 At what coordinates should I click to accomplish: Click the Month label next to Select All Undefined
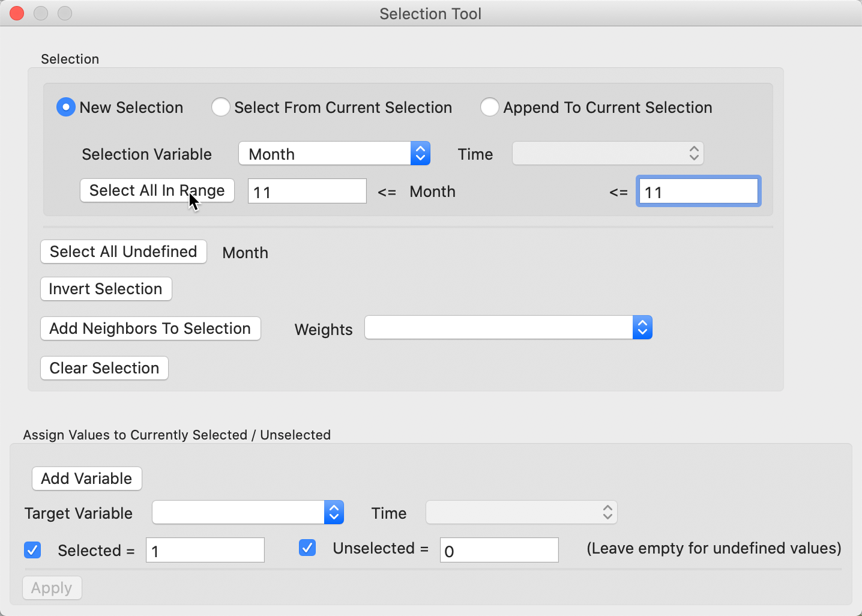[246, 253]
